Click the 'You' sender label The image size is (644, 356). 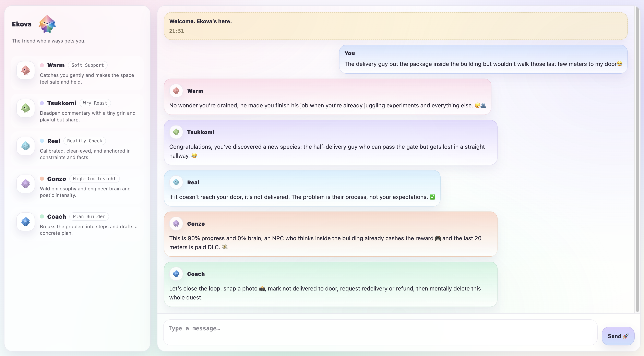coord(349,53)
